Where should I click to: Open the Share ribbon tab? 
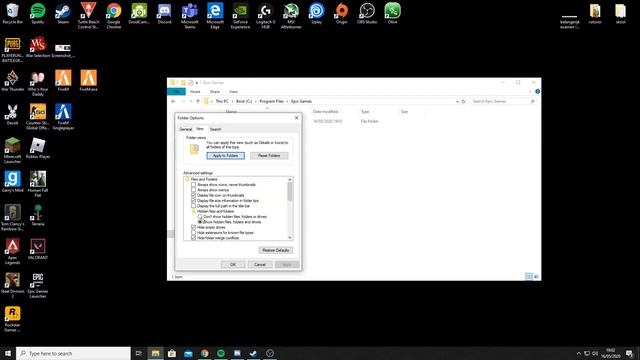tap(215, 91)
